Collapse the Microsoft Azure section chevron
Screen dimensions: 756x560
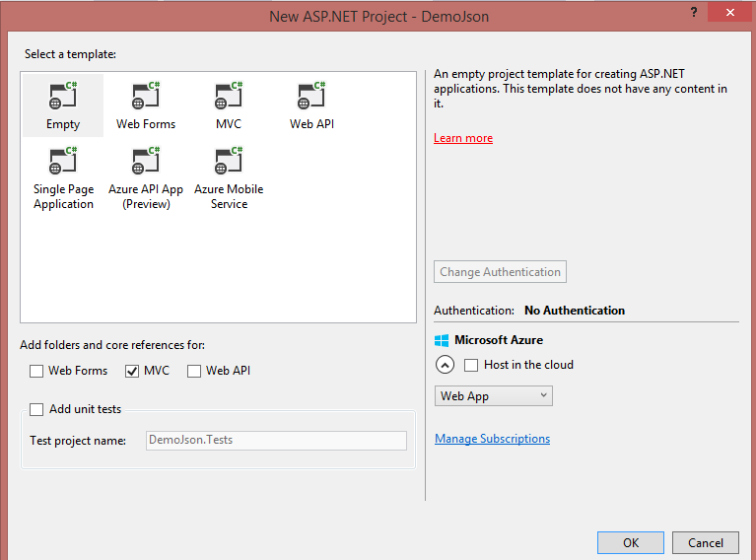445,365
